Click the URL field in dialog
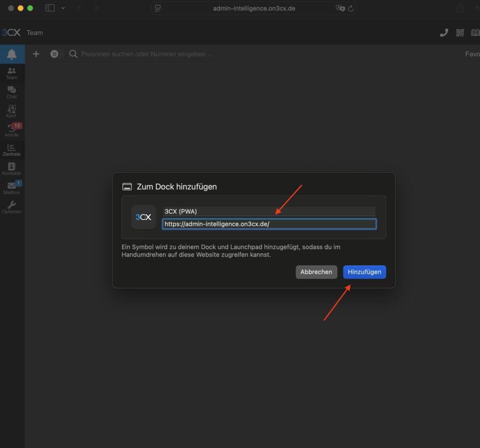Image resolution: width=480 pixels, height=448 pixels. click(x=269, y=224)
